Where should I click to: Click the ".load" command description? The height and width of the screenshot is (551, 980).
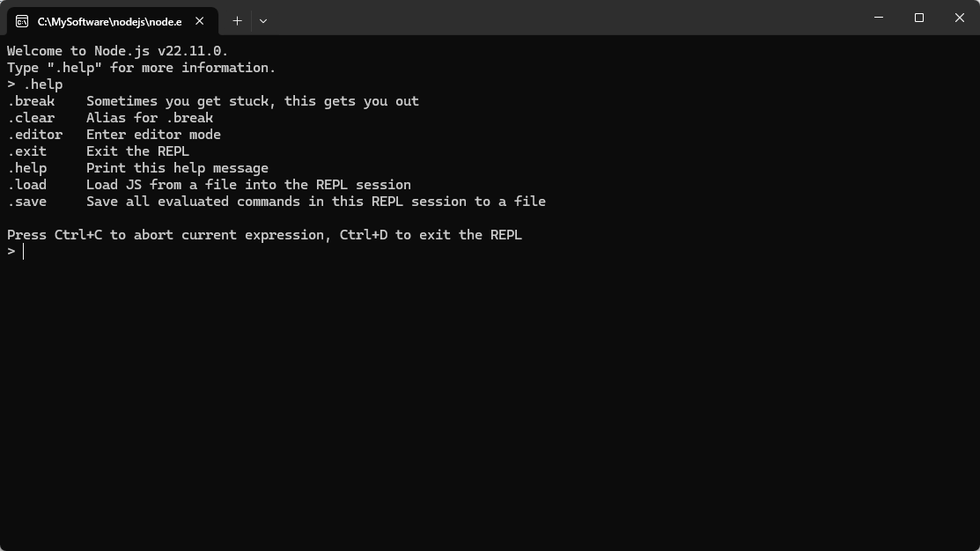(247, 184)
